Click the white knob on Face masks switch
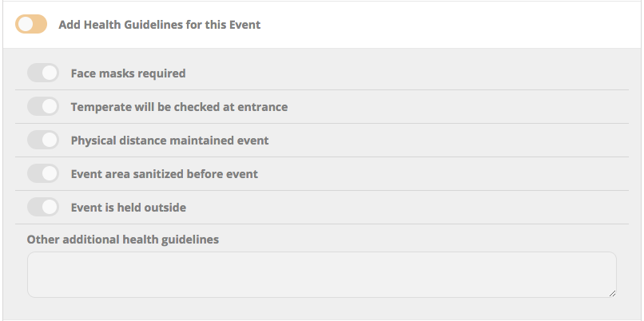644x321 pixels. click(x=50, y=73)
